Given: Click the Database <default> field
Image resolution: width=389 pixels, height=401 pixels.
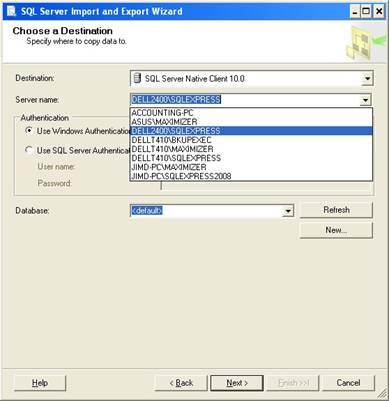Looking at the screenshot, I should click(x=206, y=211).
